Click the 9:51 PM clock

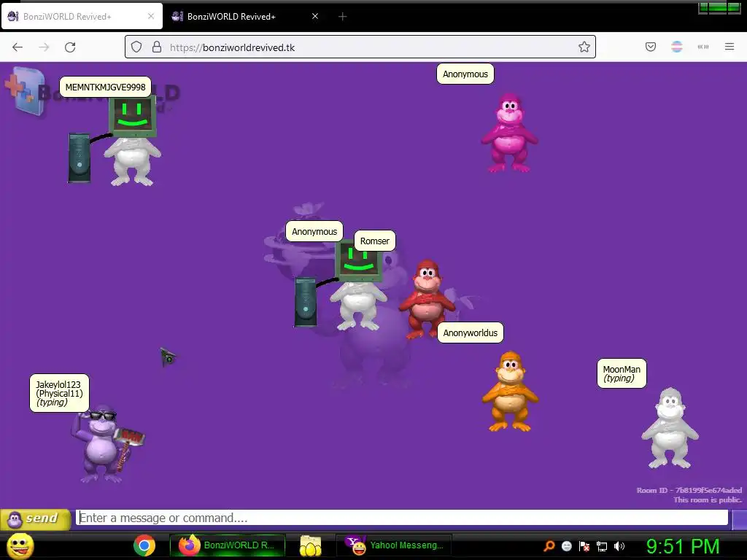click(x=683, y=546)
